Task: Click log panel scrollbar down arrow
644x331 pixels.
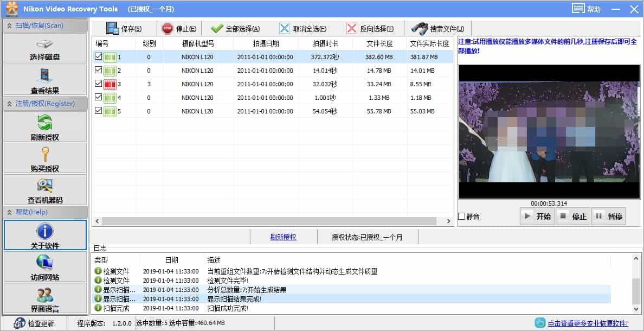Action: pos(636,308)
